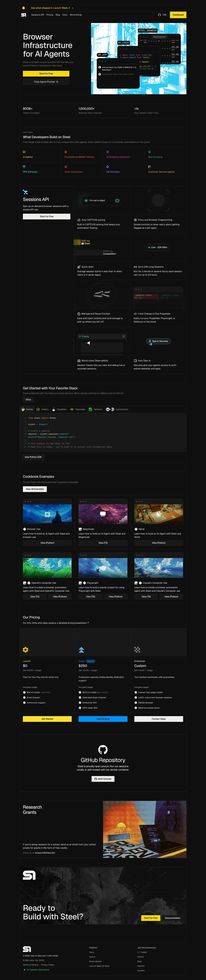Image resolution: width=206 pixels, height=980 pixels.
Task: Click the AI Shopping Assistants icon
Action: [x=108, y=152]
